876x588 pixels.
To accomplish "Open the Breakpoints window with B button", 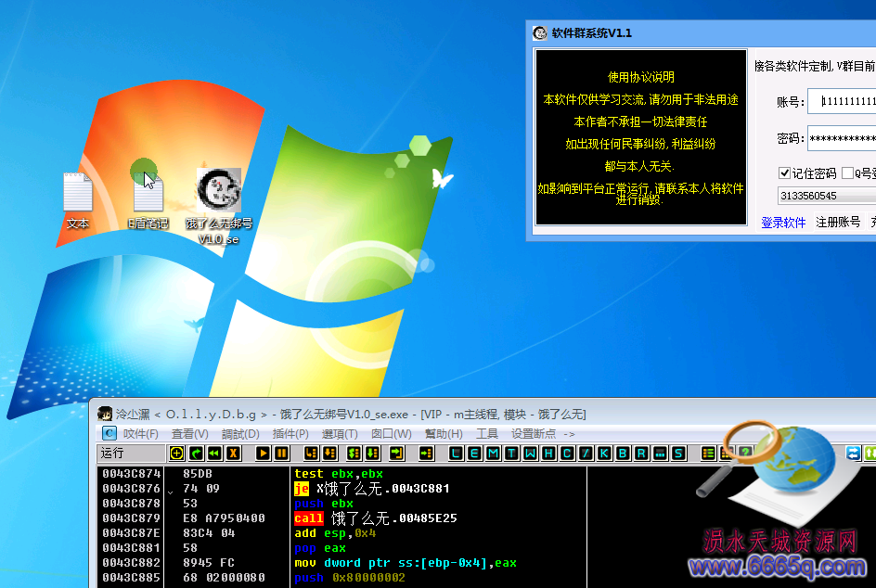I will click(x=623, y=453).
